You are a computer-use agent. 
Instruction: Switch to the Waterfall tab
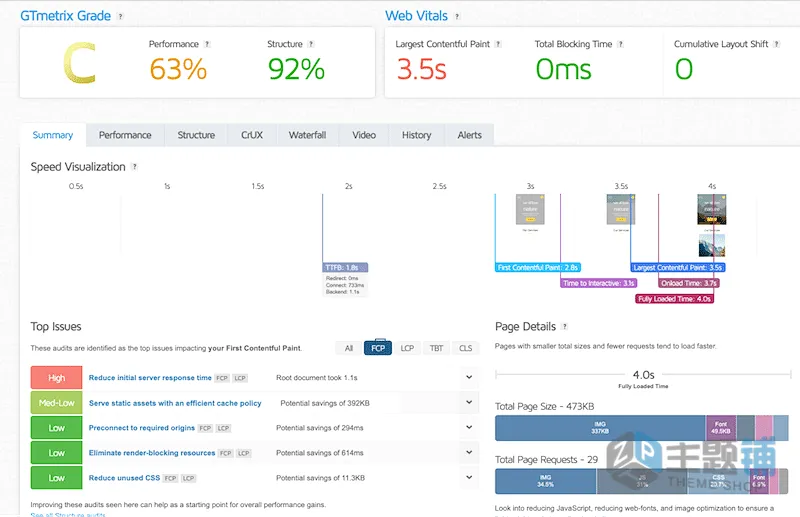(x=307, y=135)
